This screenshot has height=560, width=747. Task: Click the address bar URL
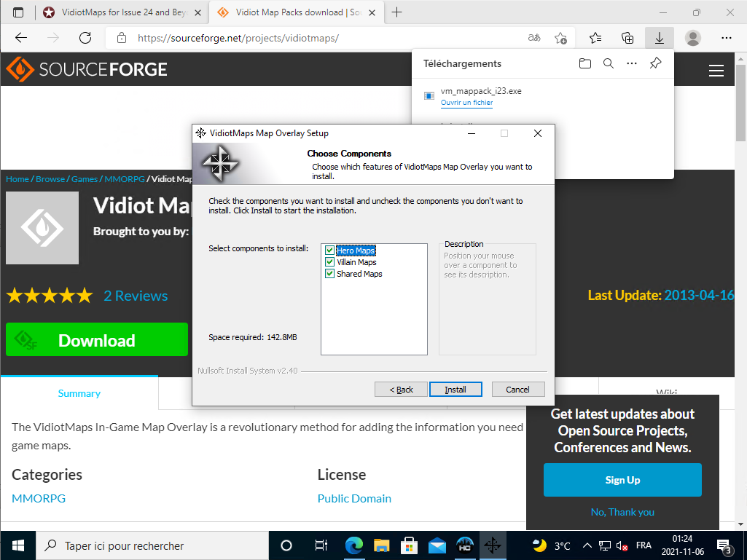tap(238, 38)
